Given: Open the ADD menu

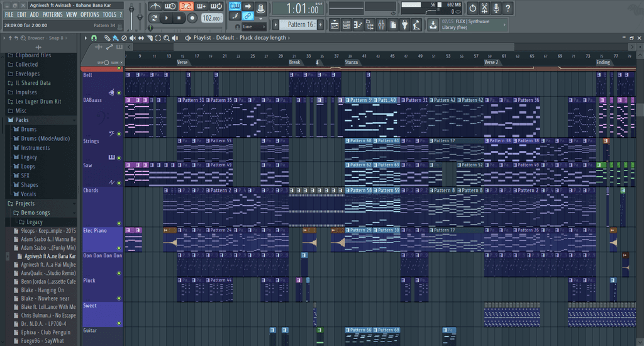Looking at the screenshot, I should tap(35, 14).
